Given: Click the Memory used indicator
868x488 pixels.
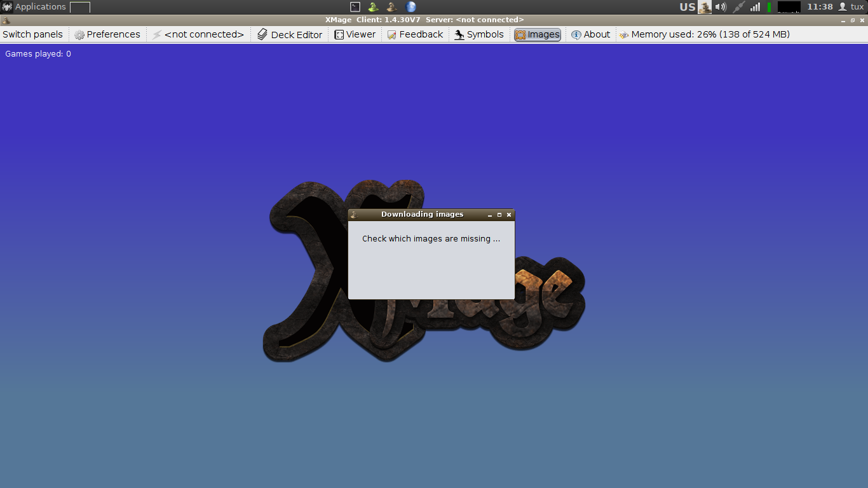Looking at the screenshot, I should [705, 34].
